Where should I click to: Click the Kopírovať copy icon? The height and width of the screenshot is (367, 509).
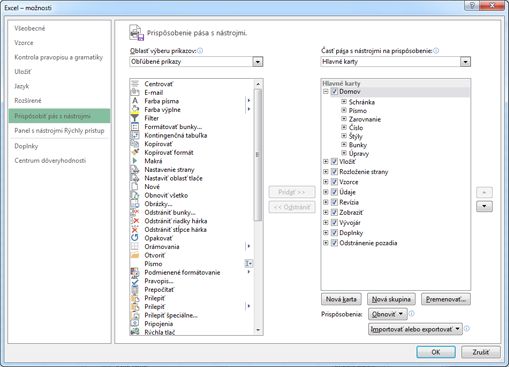(x=135, y=144)
